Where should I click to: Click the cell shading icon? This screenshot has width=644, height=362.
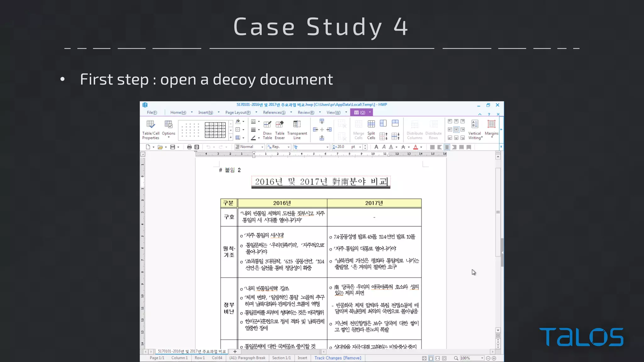[x=238, y=138]
